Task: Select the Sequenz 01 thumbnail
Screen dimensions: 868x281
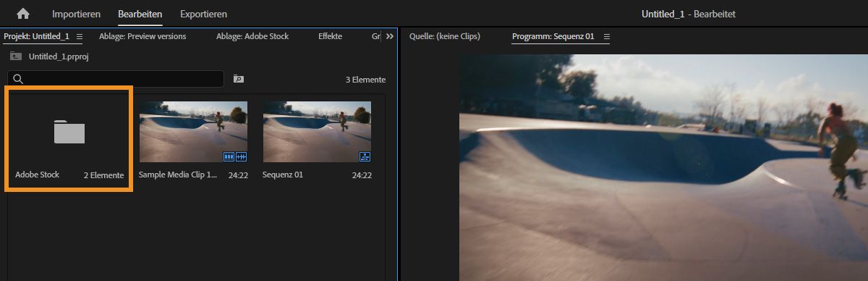Action: pyautogui.click(x=317, y=132)
